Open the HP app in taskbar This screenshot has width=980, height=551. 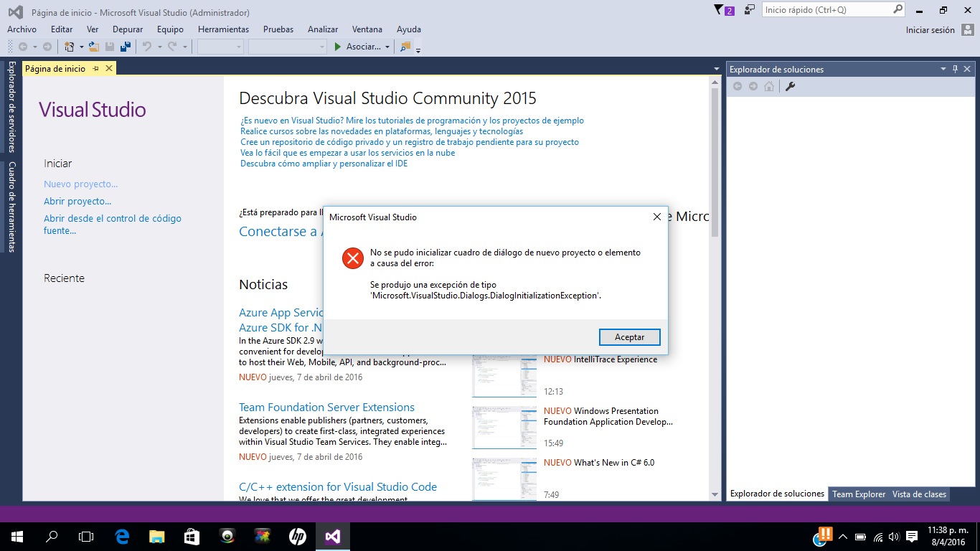coord(298,536)
